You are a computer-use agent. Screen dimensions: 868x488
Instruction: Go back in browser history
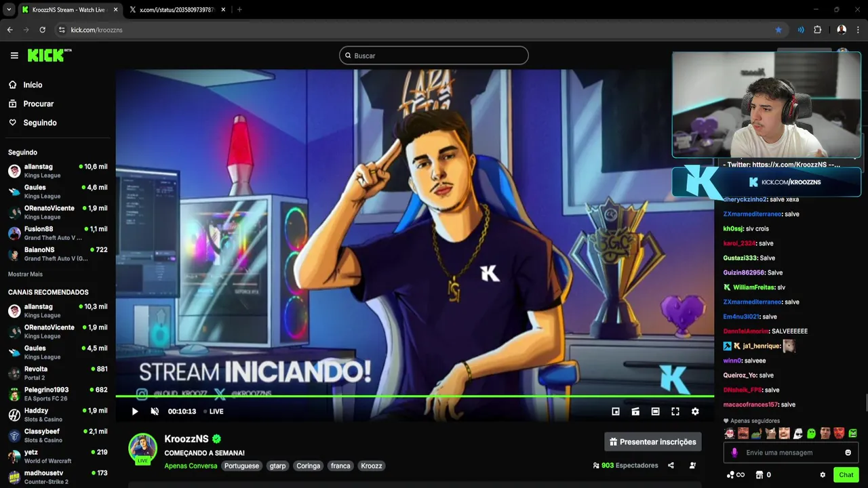[9, 30]
